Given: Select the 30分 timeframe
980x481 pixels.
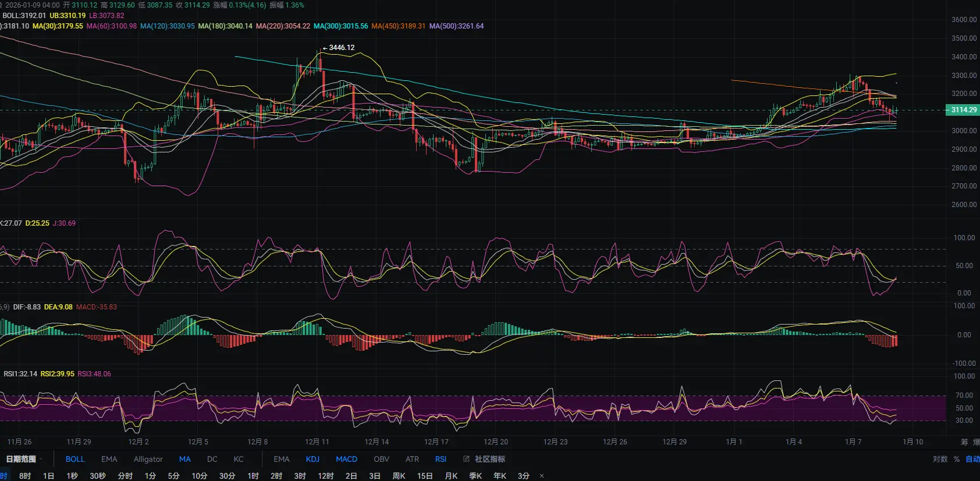Looking at the screenshot, I should 227,476.
